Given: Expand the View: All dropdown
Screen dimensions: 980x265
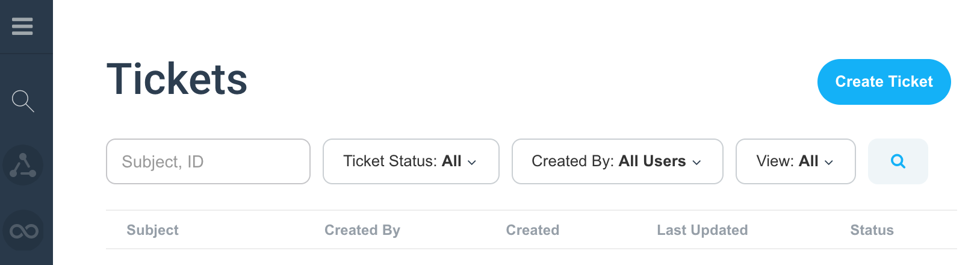Looking at the screenshot, I should [x=795, y=161].
